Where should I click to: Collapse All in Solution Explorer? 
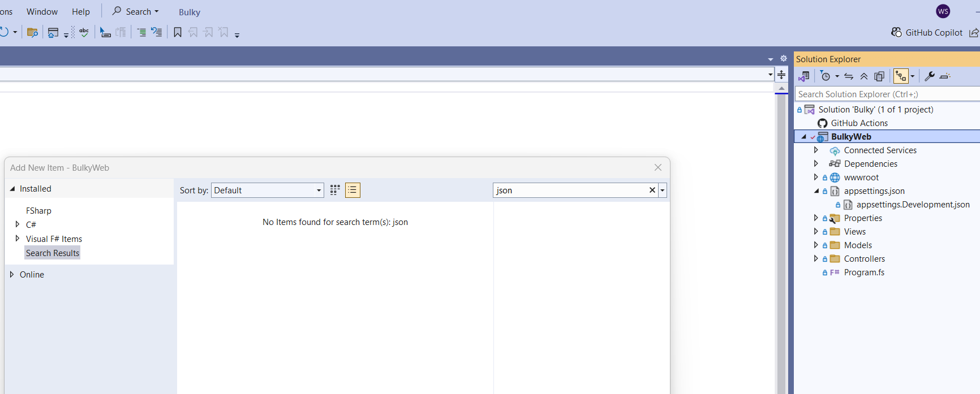coord(864,76)
